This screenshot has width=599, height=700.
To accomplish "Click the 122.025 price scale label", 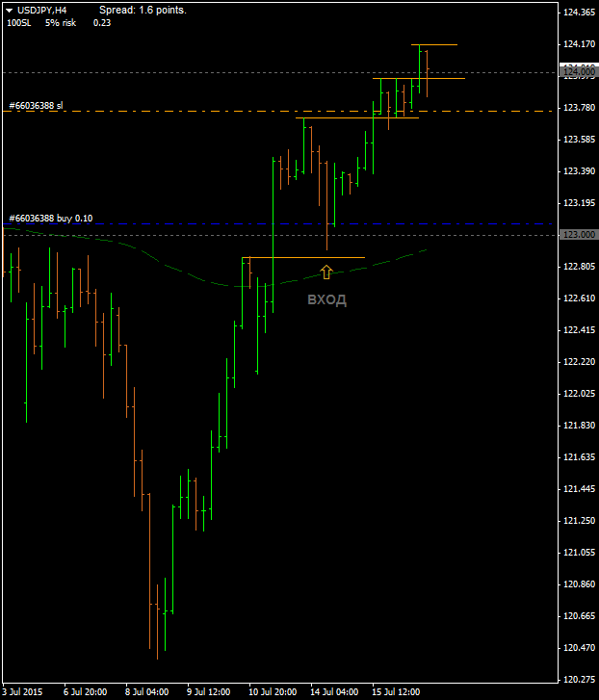I will click(x=579, y=393).
